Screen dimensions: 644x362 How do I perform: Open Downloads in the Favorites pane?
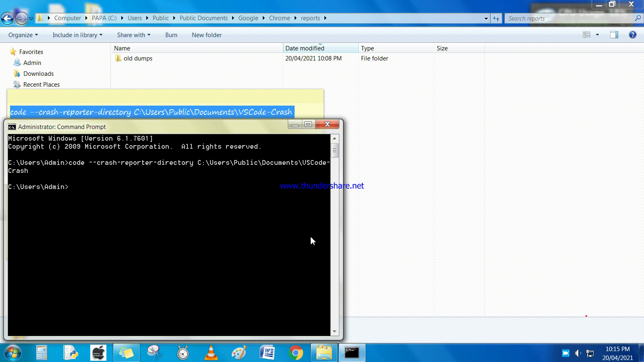pos(38,74)
